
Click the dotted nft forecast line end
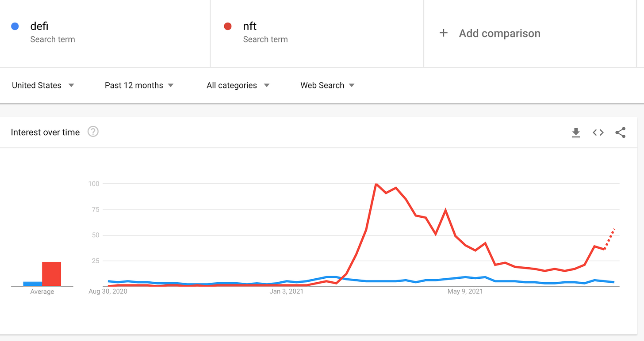(x=614, y=229)
